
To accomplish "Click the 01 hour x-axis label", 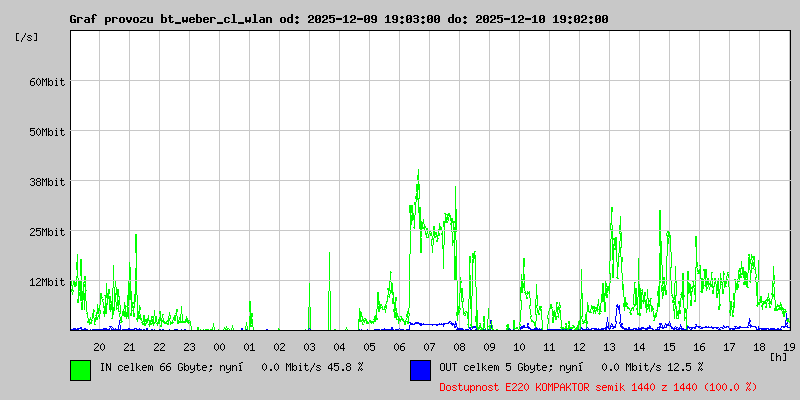I will [x=249, y=347].
